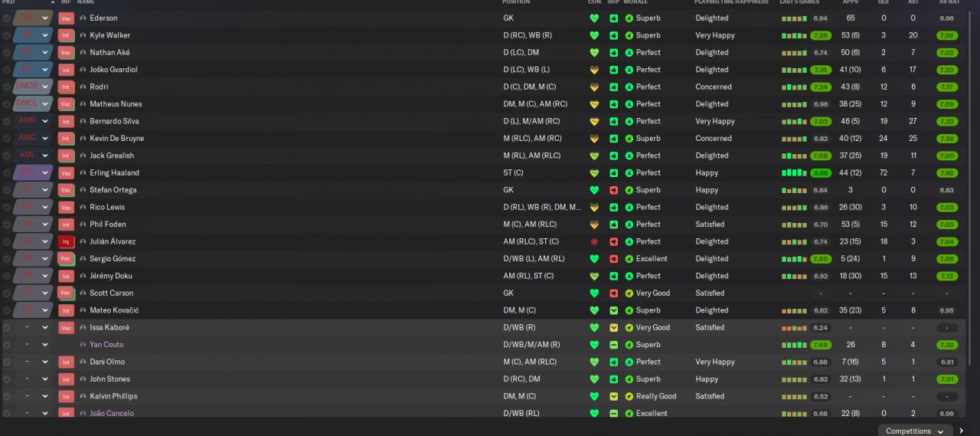Click Kalvin Phillips' Really Good morale icon
Screen dimensions: 980x436
[x=629, y=396]
